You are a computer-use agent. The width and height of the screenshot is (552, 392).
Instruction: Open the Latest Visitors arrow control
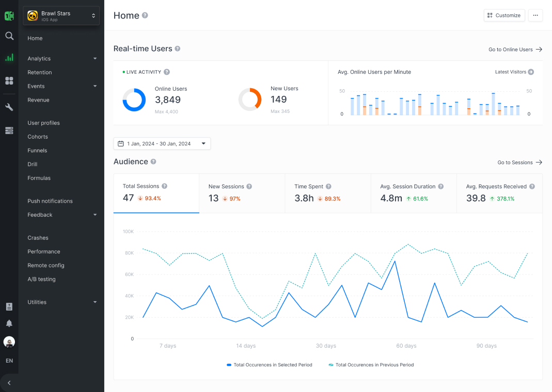point(530,72)
